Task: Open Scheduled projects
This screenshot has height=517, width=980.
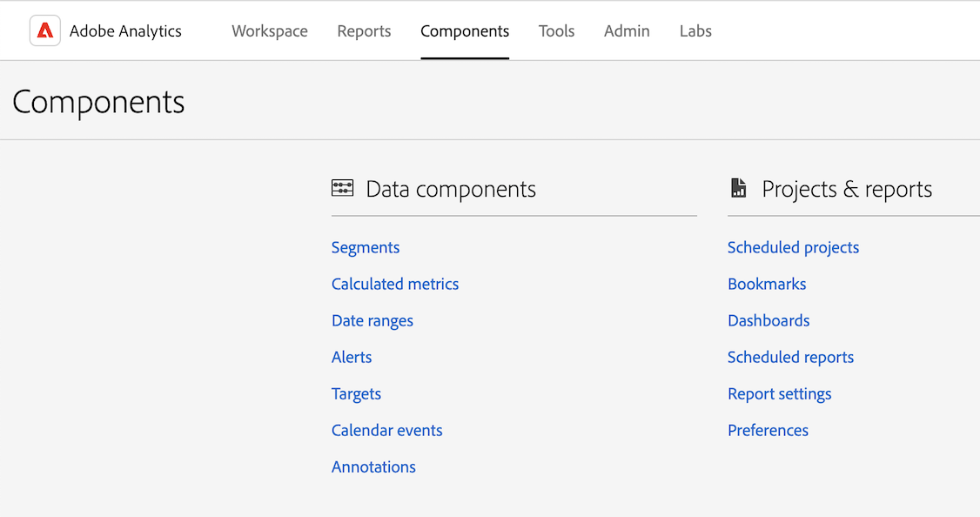Action: [x=793, y=248]
